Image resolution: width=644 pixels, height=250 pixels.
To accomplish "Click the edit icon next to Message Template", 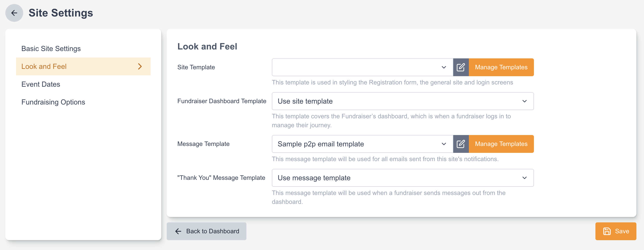I will 461,144.
